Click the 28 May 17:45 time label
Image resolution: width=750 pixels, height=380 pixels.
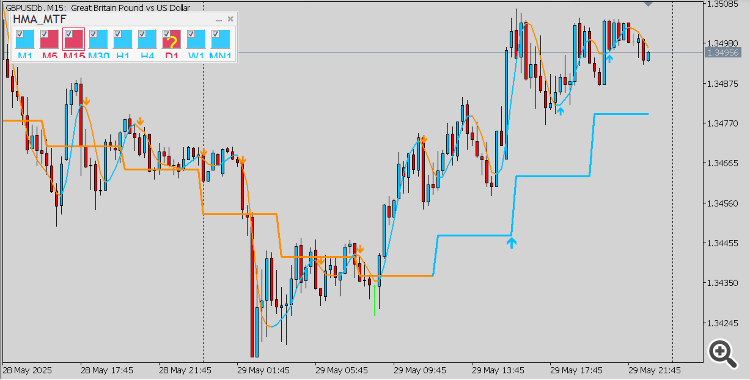point(107,370)
